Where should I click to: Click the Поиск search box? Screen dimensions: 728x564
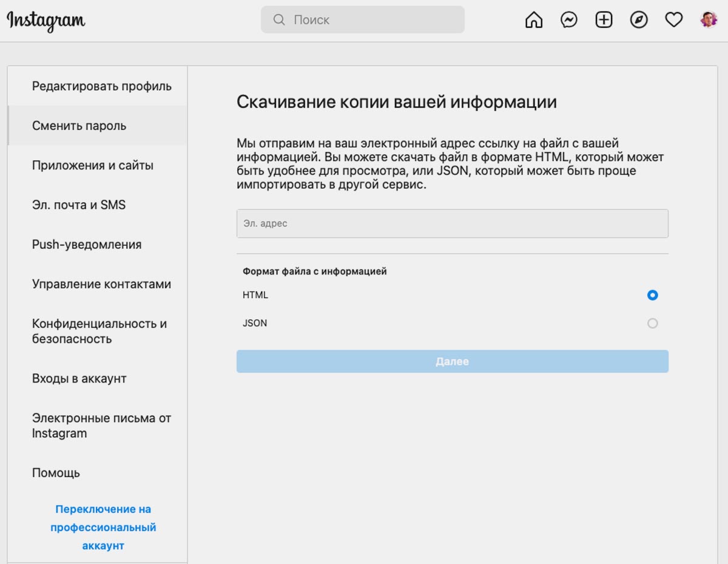tap(363, 20)
